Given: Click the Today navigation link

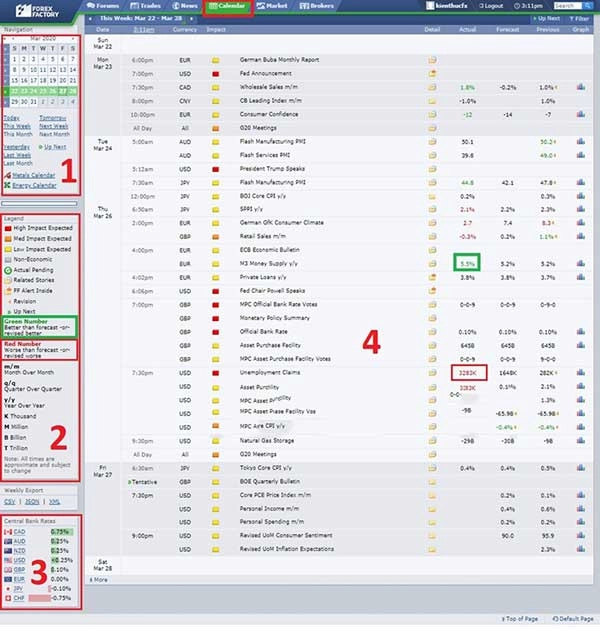Looking at the screenshot, I should 11,118.
